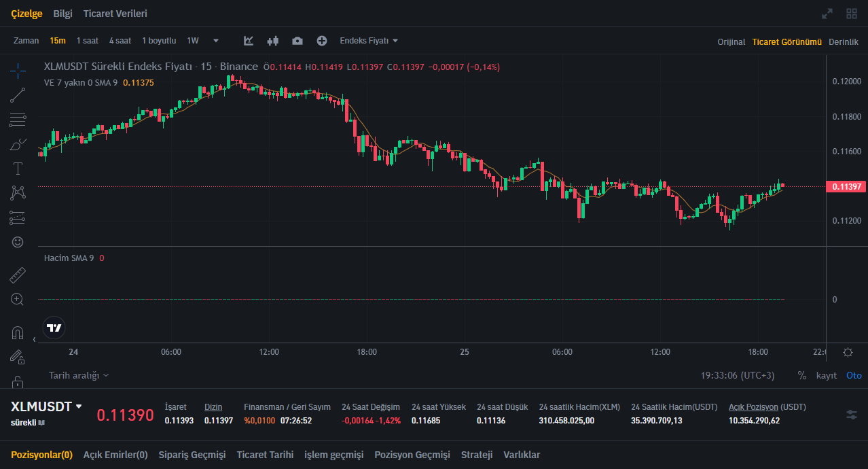
Task: Open the indicators chart icon
Action: click(x=249, y=41)
